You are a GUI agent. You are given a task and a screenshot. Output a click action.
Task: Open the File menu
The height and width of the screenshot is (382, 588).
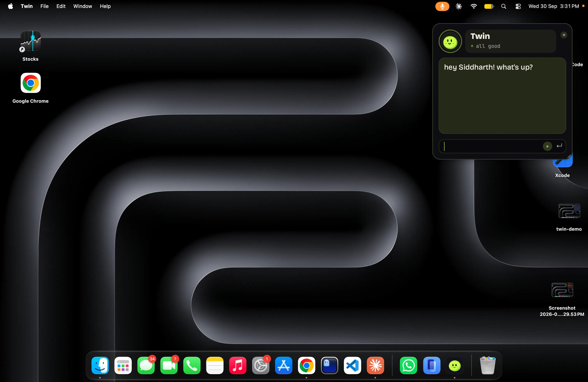45,6
